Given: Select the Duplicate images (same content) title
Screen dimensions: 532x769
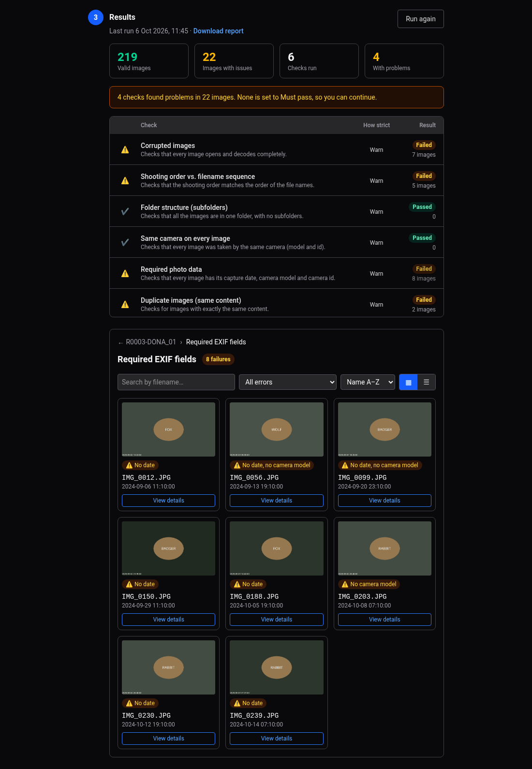Looking at the screenshot, I should pyautogui.click(x=191, y=300).
